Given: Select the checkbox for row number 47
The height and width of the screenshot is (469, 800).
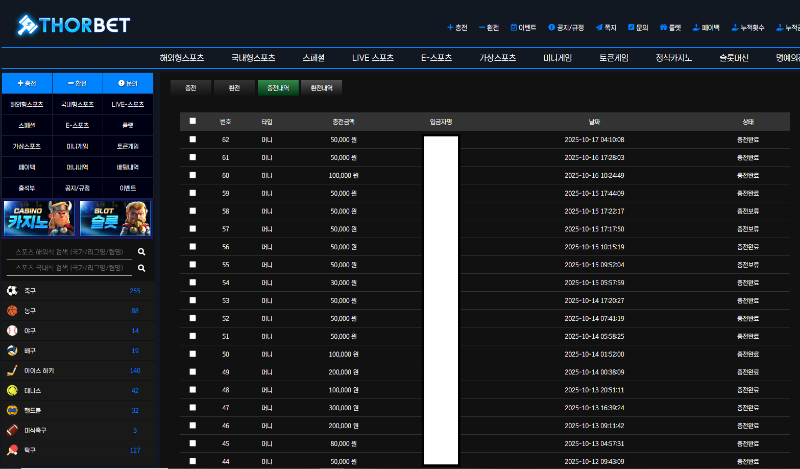Looking at the screenshot, I should [x=193, y=408].
